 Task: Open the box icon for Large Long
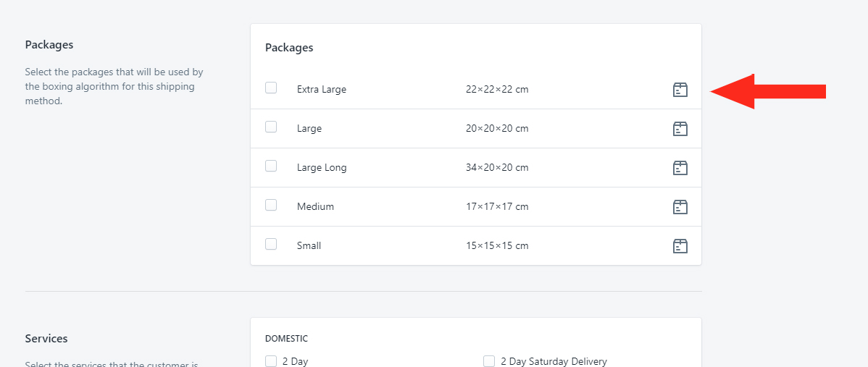tap(680, 167)
